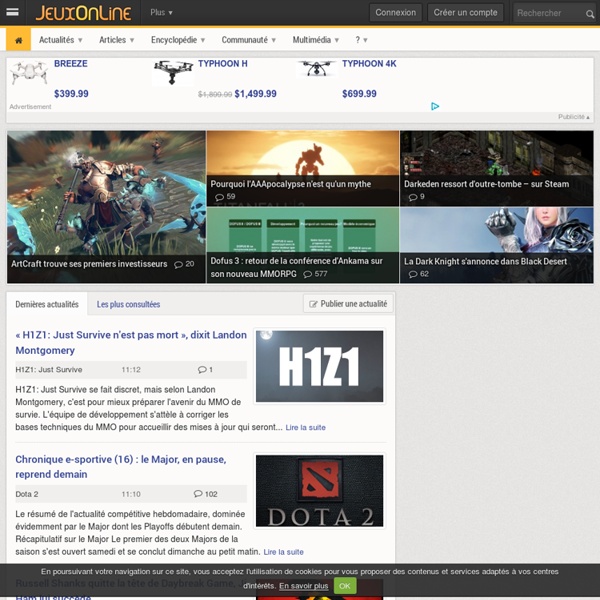
Task: Switch to Dernières actualités tab
Action: point(47,304)
